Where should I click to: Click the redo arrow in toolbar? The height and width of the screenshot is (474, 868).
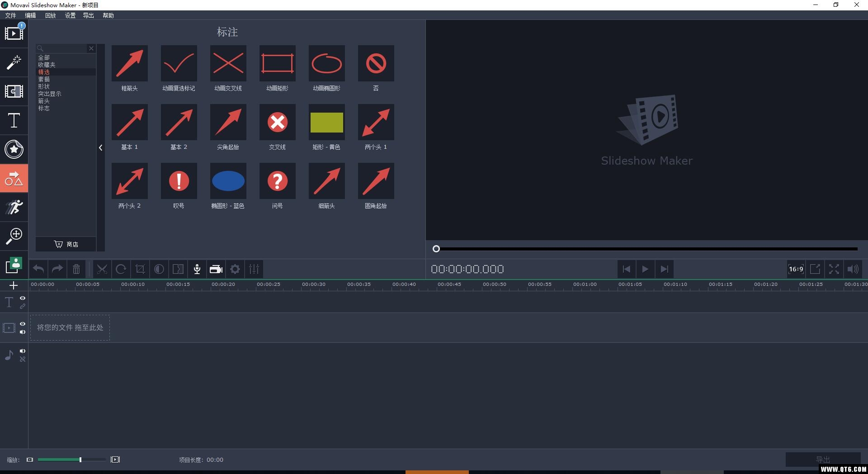click(57, 269)
